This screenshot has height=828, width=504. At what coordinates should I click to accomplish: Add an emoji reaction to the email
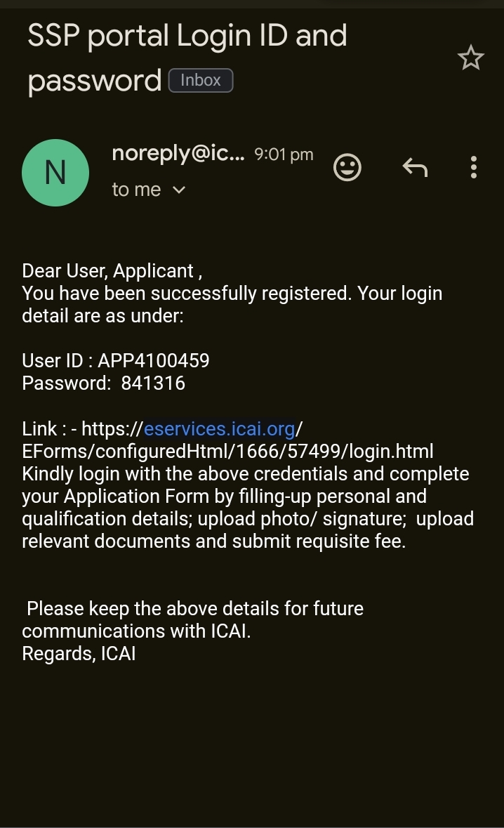[x=347, y=167]
